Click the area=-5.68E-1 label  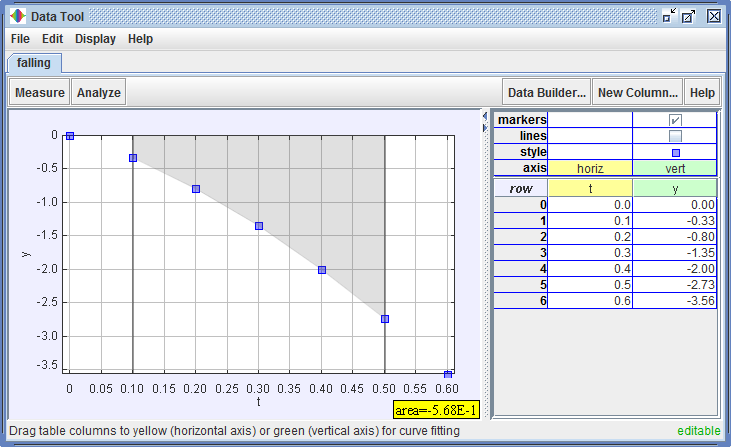(x=436, y=410)
